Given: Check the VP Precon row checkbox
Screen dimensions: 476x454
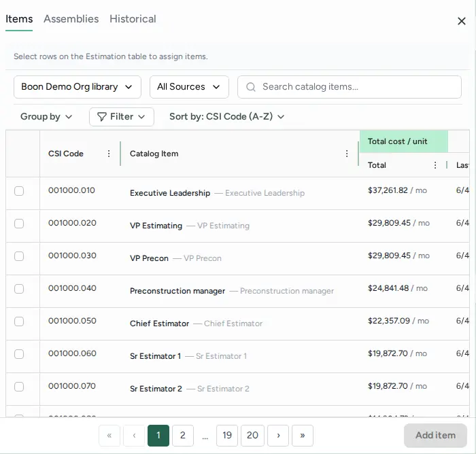Looking at the screenshot, I should point(19,256).
